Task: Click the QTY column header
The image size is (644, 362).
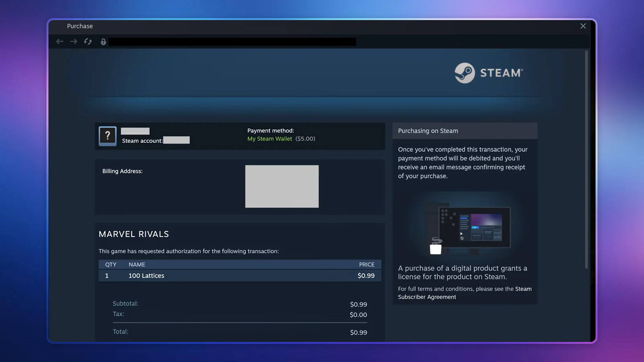Action: [111, 265]
